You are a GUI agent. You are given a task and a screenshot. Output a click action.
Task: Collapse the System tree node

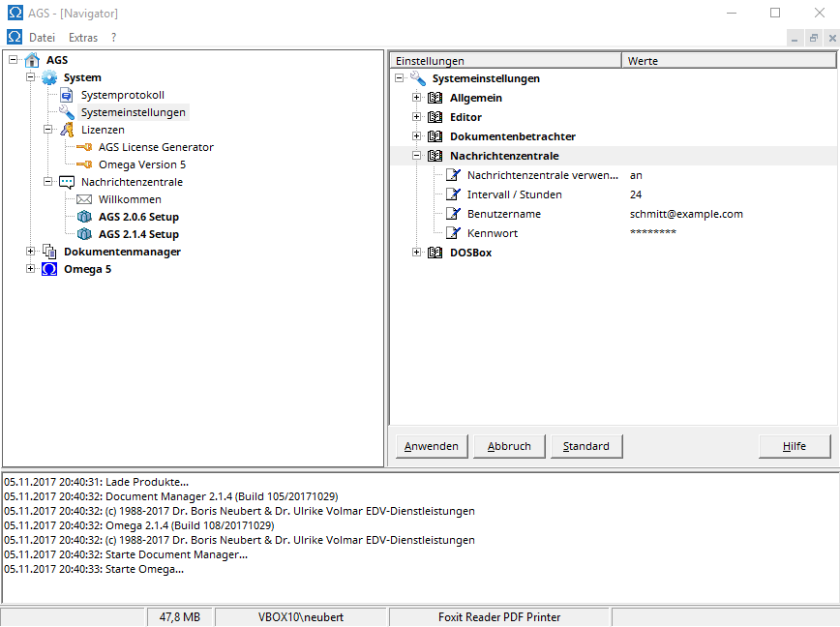pos(31,77)
